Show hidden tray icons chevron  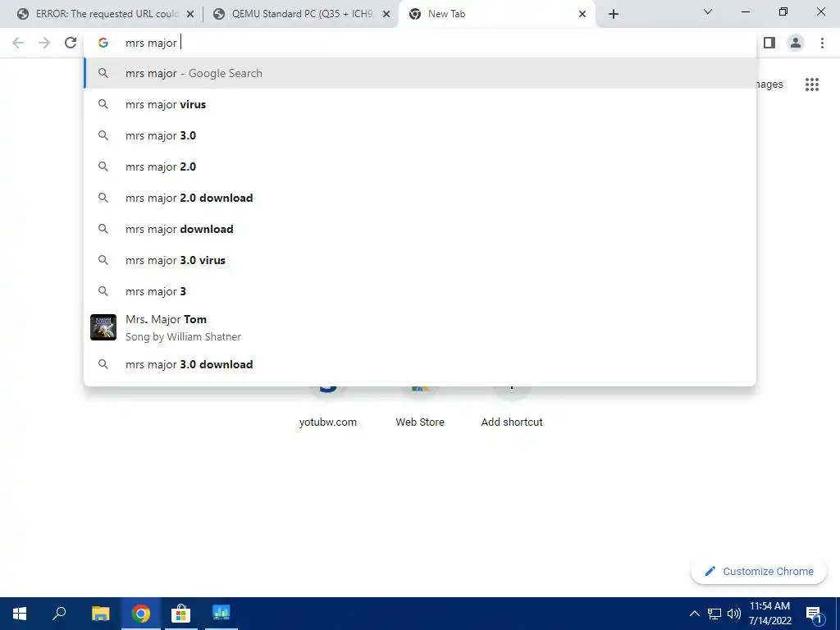(x=694, y=614)
